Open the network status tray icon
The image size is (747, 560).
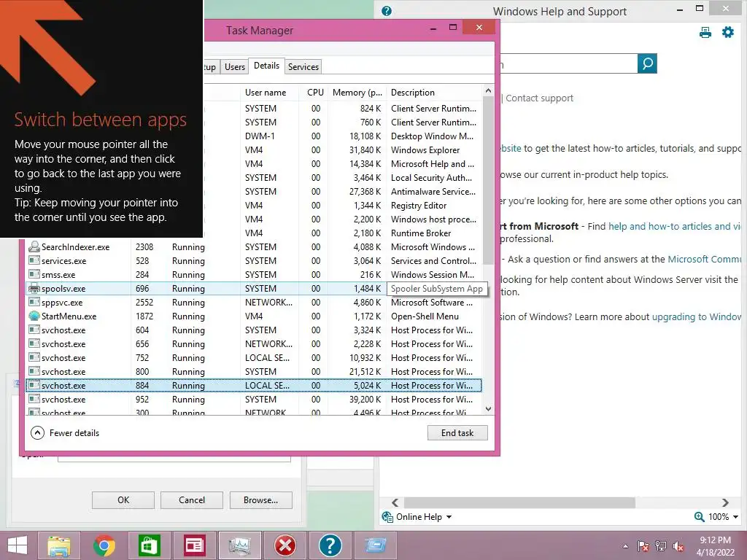[661, 546]
